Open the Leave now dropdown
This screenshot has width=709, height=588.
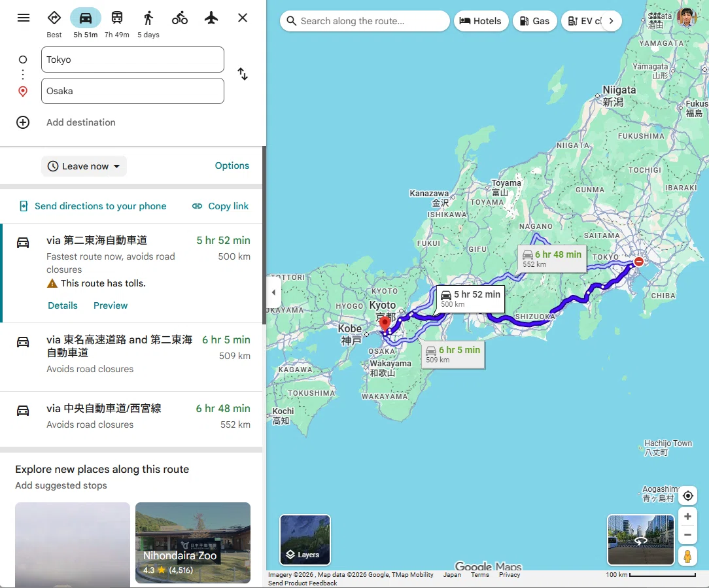[84, 166]
